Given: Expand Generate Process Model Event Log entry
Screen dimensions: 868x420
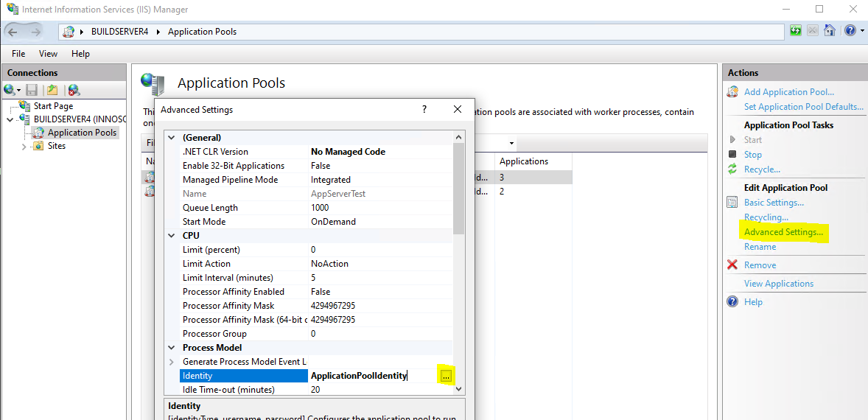Looking at the screenshot, I should tap(172, 362).
